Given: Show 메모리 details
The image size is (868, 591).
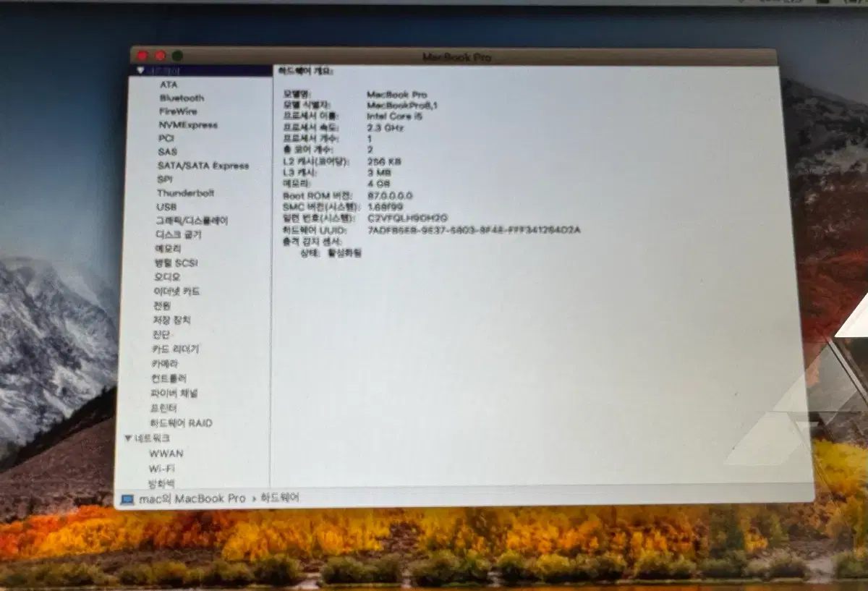Looking at the screenshot, I should click(x=168, y=249).
